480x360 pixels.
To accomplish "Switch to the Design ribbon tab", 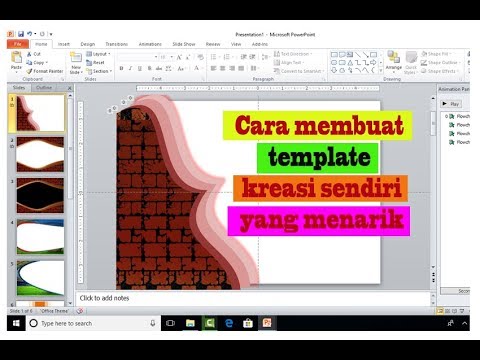I will pos(88,44).
